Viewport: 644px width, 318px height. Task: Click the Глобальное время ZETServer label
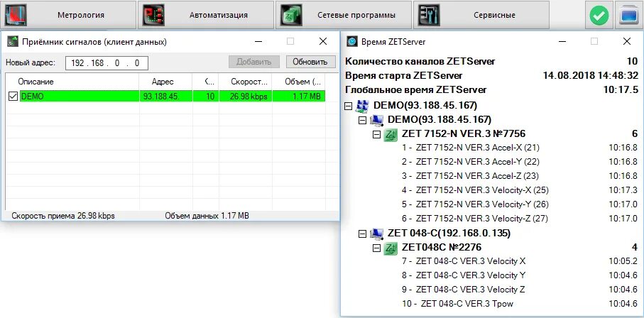(x=415, y=90)
